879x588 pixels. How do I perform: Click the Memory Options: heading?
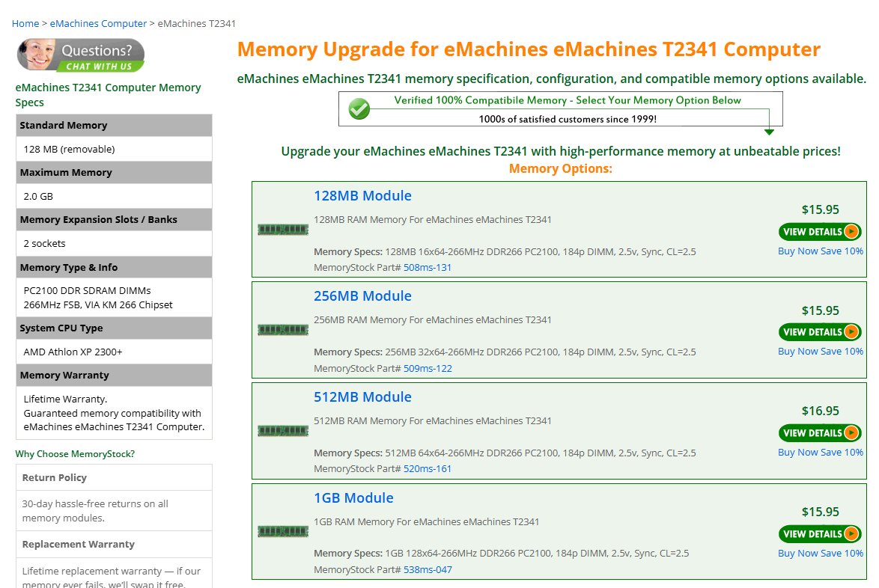pos(561,168)
